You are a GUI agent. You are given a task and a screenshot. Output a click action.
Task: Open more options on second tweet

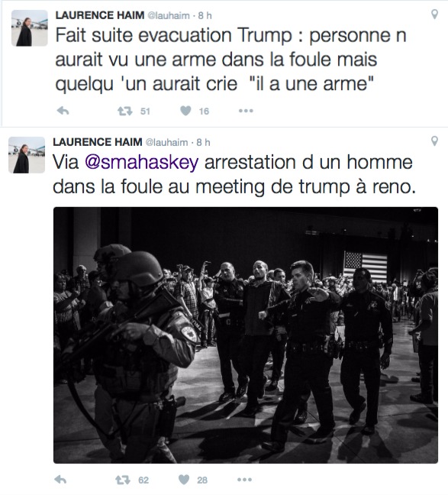(x=244, y=480)
